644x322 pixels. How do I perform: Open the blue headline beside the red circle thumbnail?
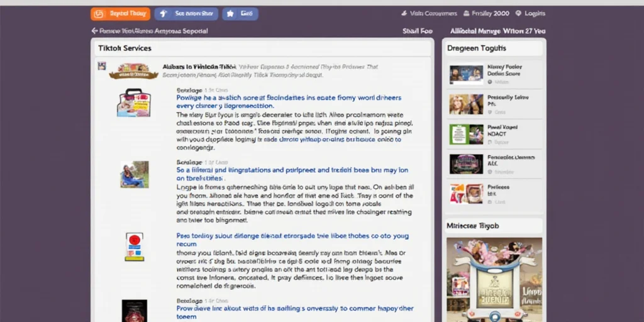click(292, 240)
